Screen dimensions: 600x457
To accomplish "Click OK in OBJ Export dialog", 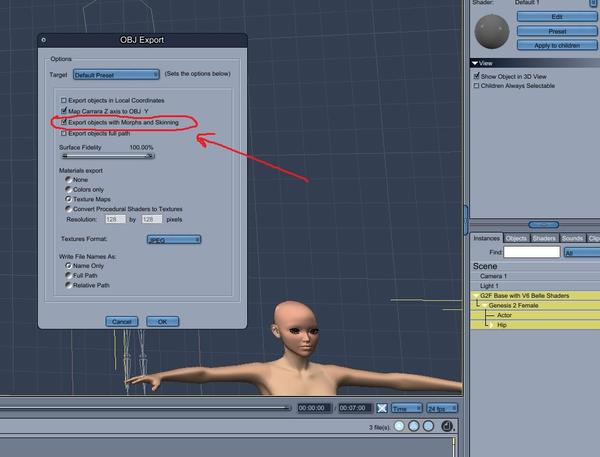I will (x=163, y=322).
